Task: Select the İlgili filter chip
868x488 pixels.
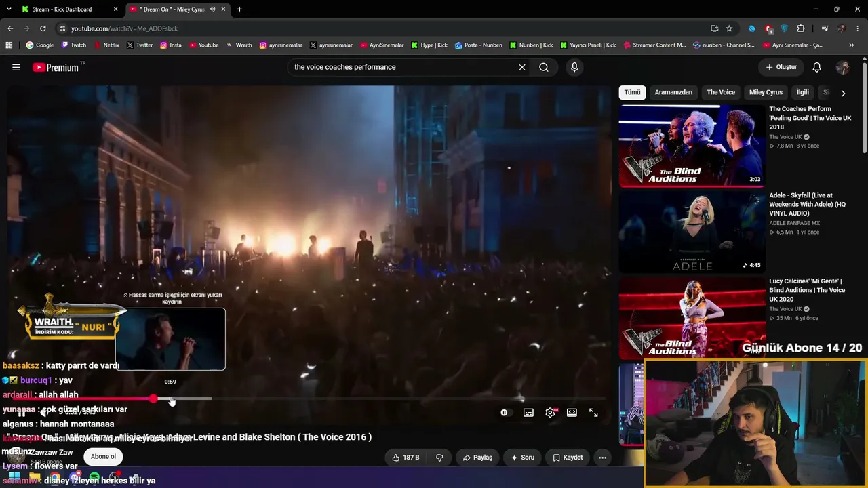Action: 803,92
